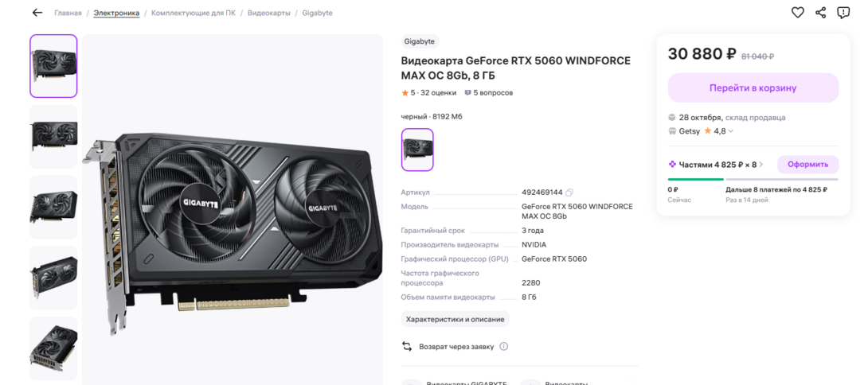Go back with the left arrow icon
Screen dimensions: 868x385
click(37, 13)
